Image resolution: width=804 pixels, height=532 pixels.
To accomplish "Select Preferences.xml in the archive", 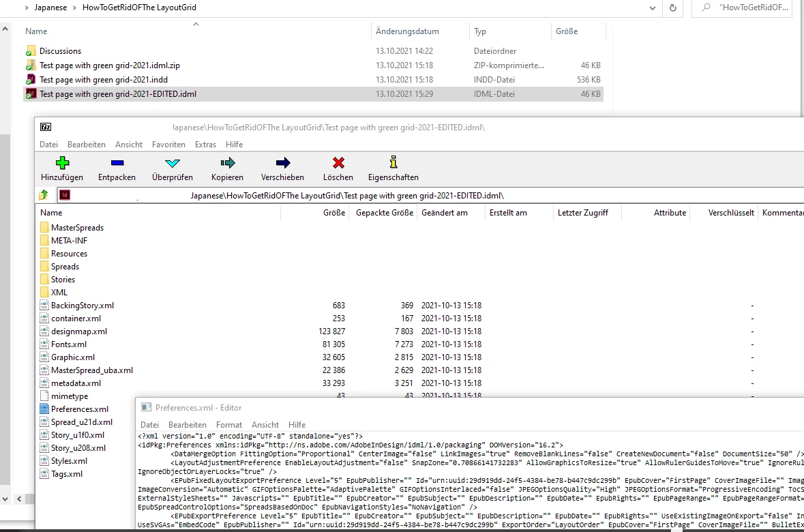I will [x=80, y=409].
